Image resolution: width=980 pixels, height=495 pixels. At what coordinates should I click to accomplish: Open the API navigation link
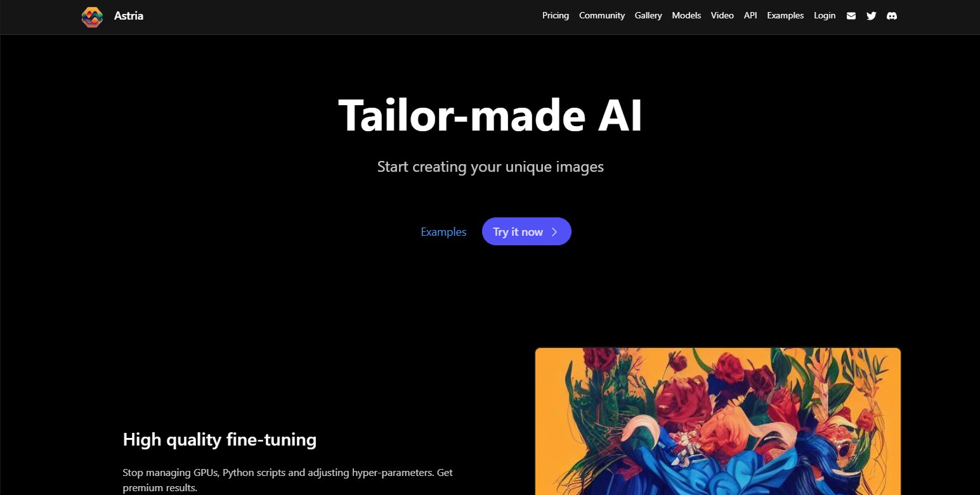(750, 16)
